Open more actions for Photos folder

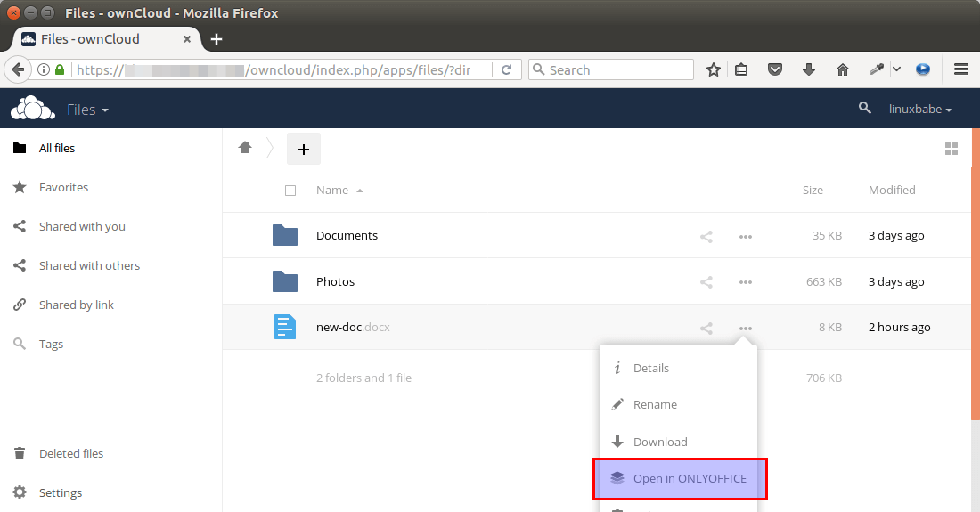746,282
